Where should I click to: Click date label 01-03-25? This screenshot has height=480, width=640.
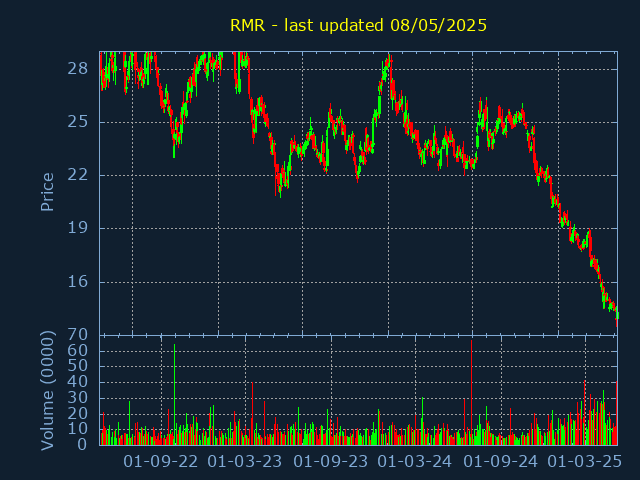coord(584,462)
